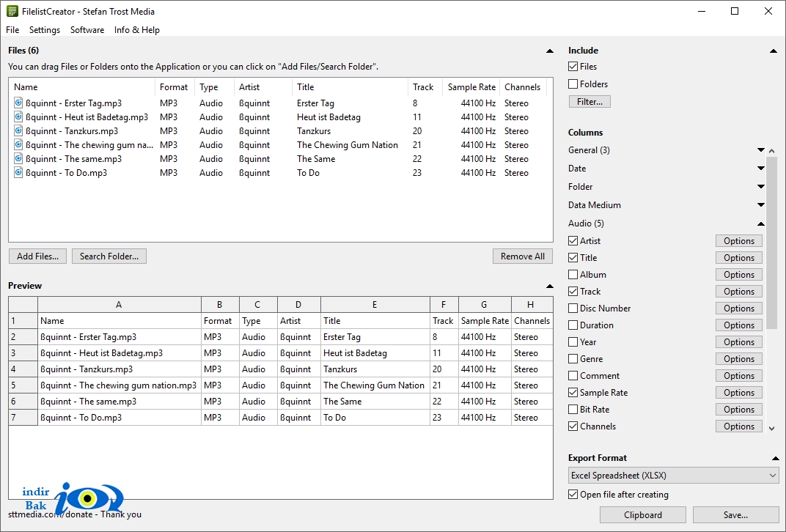
Task: Open Options for the Track column
Action: (x=739, y=292)
